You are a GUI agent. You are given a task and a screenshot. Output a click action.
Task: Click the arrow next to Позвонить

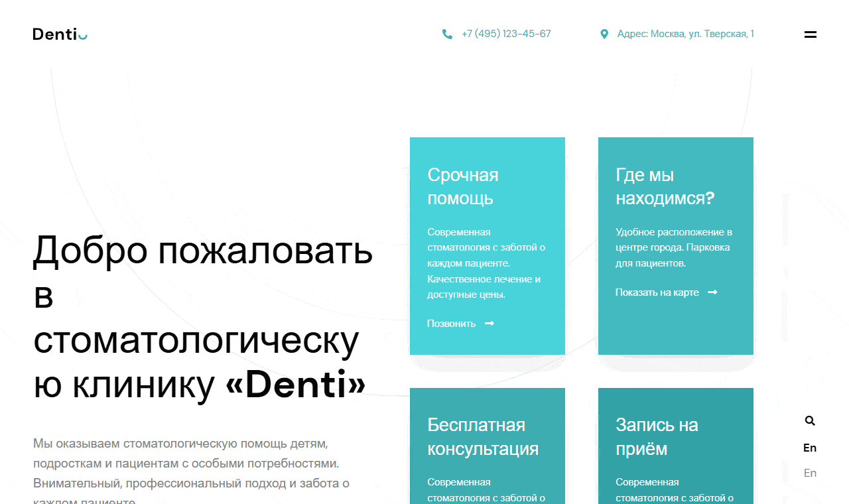click(x=490, y=324)
